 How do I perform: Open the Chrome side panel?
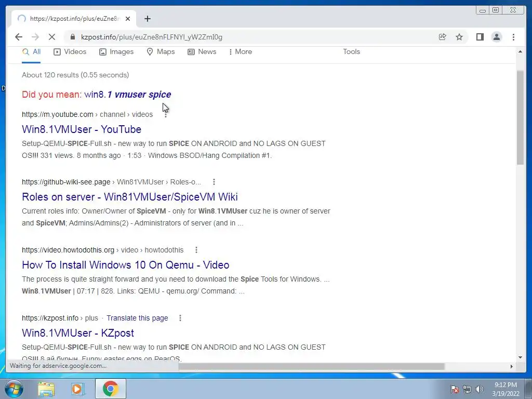(480, 37)
